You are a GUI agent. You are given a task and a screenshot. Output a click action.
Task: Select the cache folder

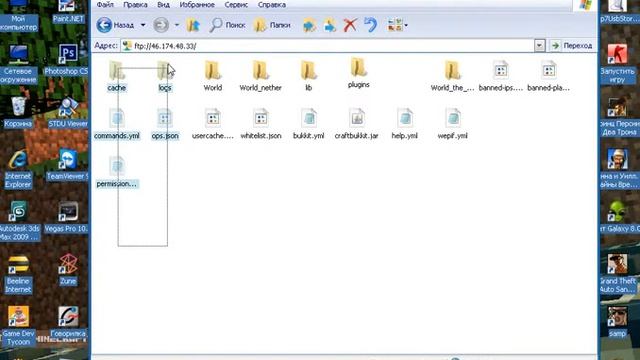[116, 76]
